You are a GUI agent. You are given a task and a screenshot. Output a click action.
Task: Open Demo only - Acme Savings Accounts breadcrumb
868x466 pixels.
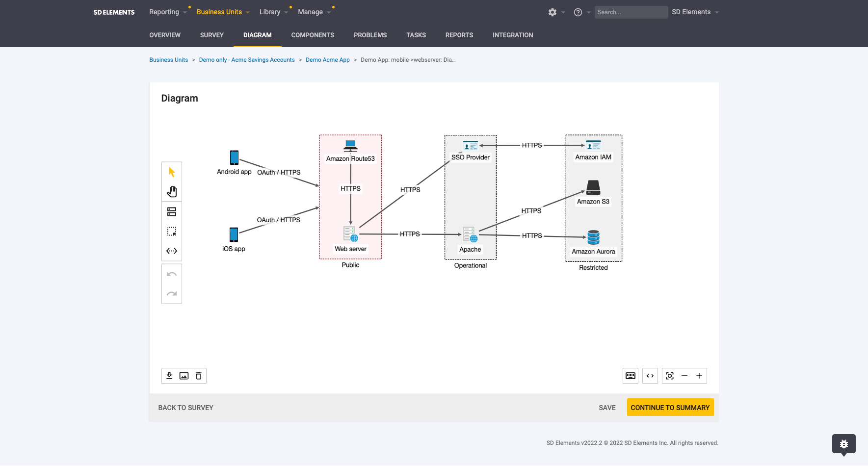click(247, 60)
